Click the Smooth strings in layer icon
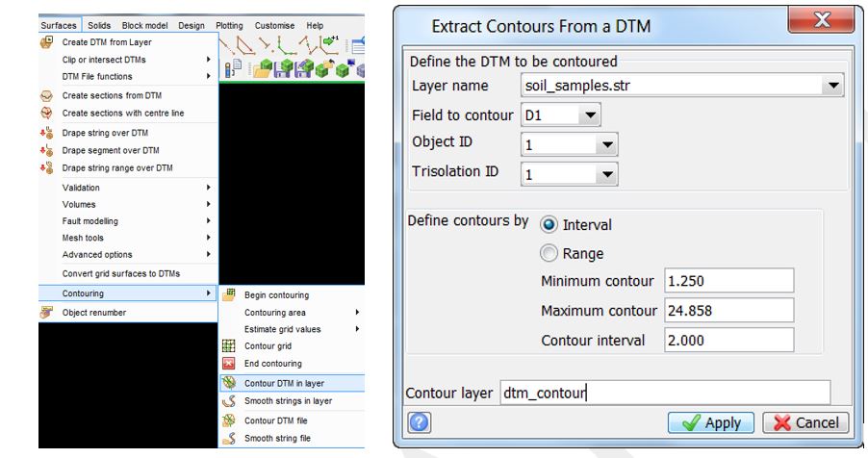The image size is (868, 458). pyautogui.click(x=229, y=401)
